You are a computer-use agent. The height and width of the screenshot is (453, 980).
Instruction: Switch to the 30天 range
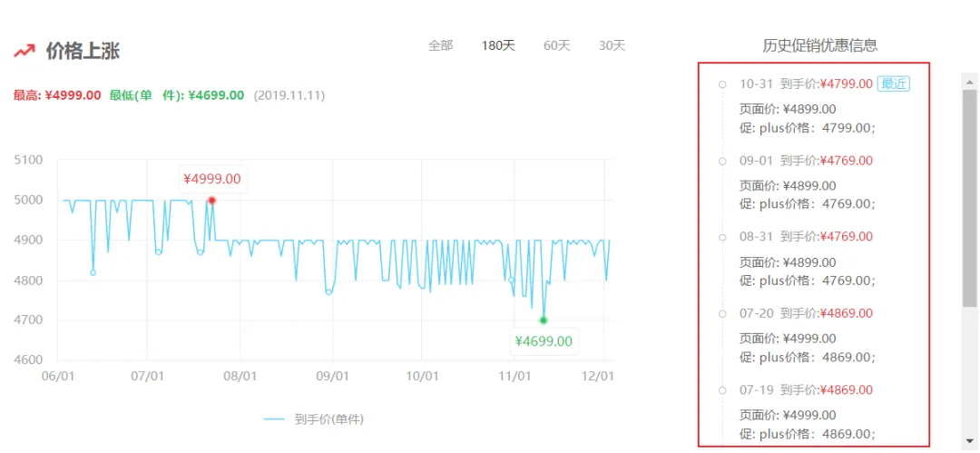point(612,45)
